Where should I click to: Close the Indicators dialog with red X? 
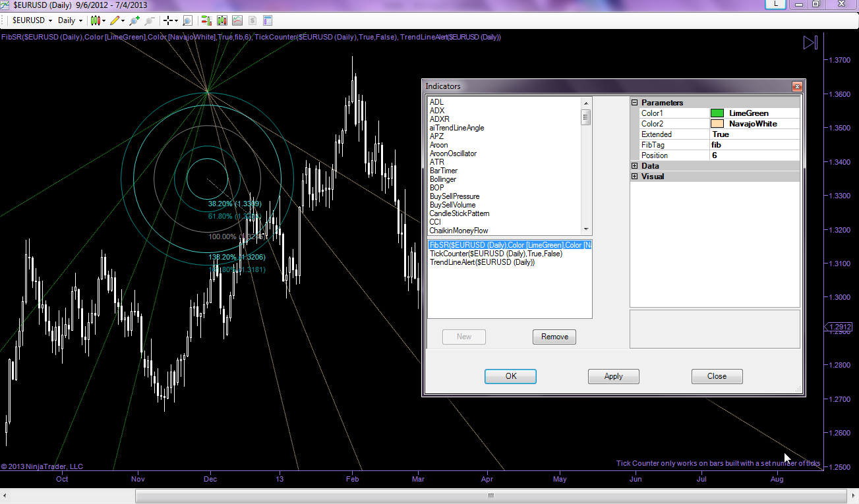[x=797, y=86]
